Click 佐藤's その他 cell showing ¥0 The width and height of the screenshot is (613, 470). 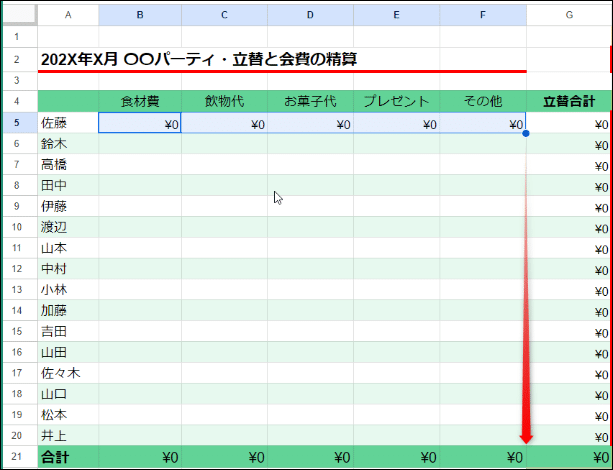click(483, 122)
